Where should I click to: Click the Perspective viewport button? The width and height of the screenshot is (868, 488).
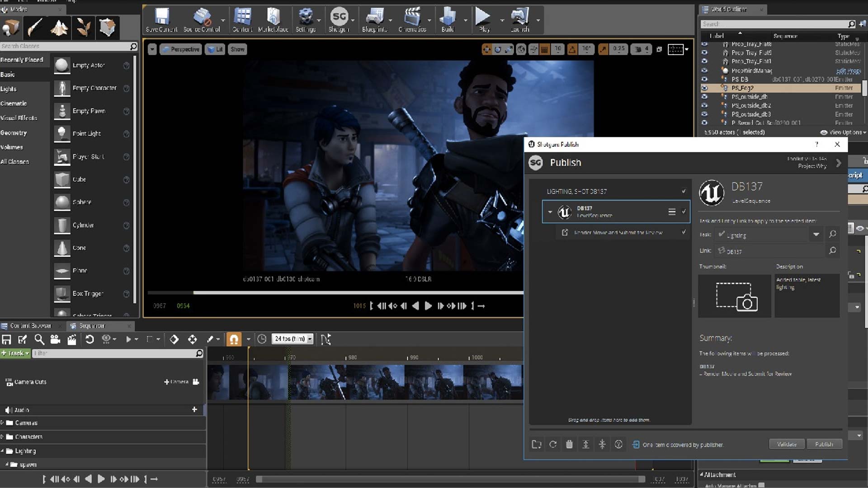tap(180, 49)
